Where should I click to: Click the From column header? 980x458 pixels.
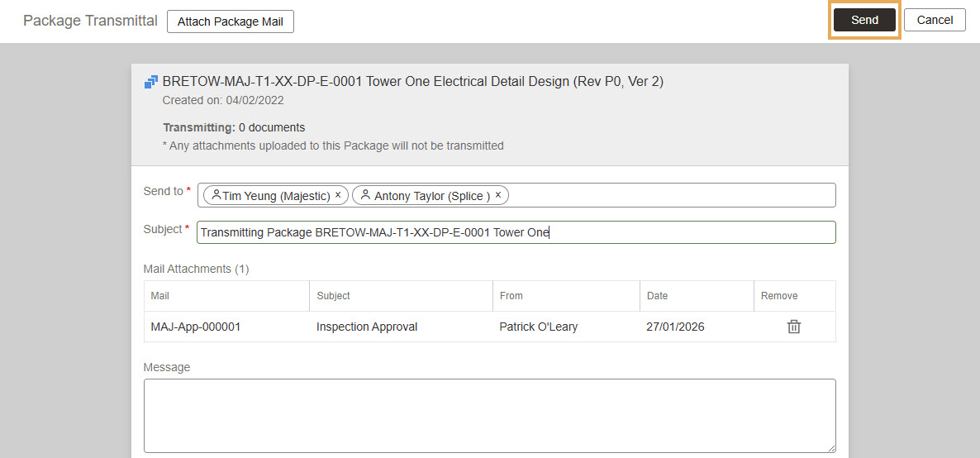pos(511,295)
